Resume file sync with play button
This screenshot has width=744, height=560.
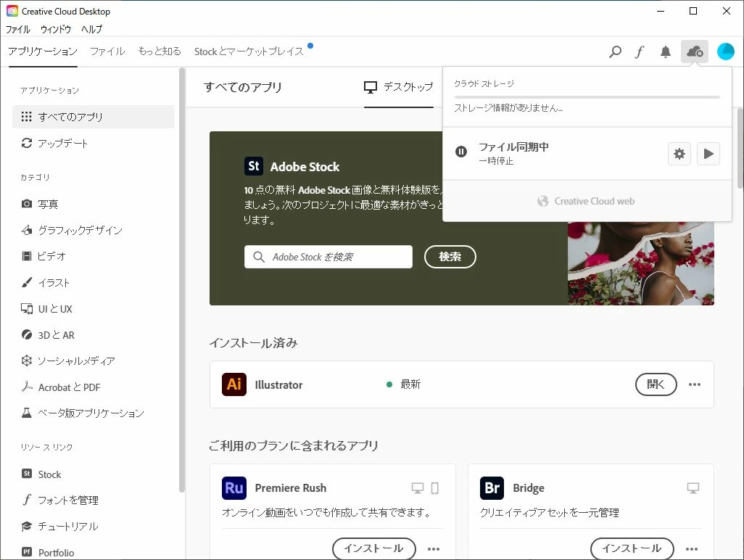coord(708,154)
